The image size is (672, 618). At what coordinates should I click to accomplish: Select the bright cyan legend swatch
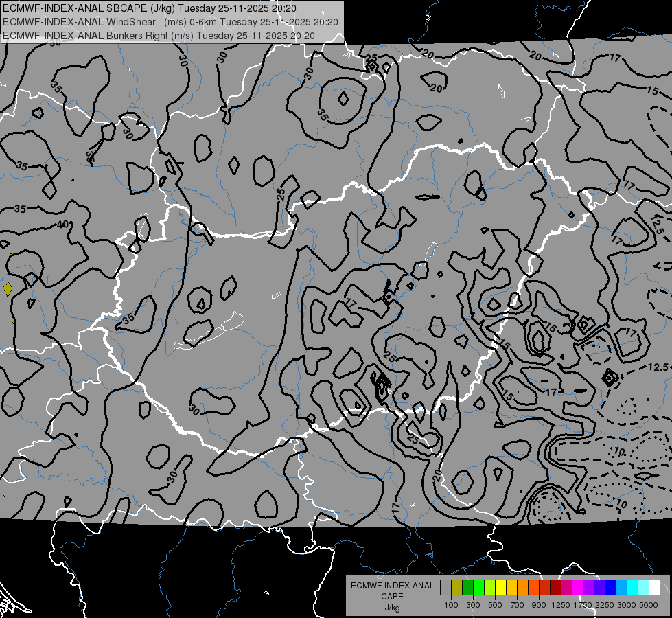632,587
